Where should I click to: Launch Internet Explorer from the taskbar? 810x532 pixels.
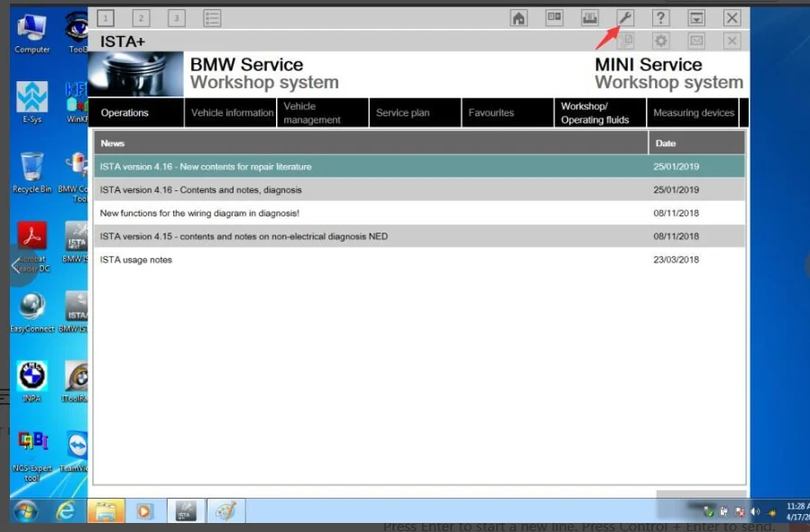pos(66,511)
